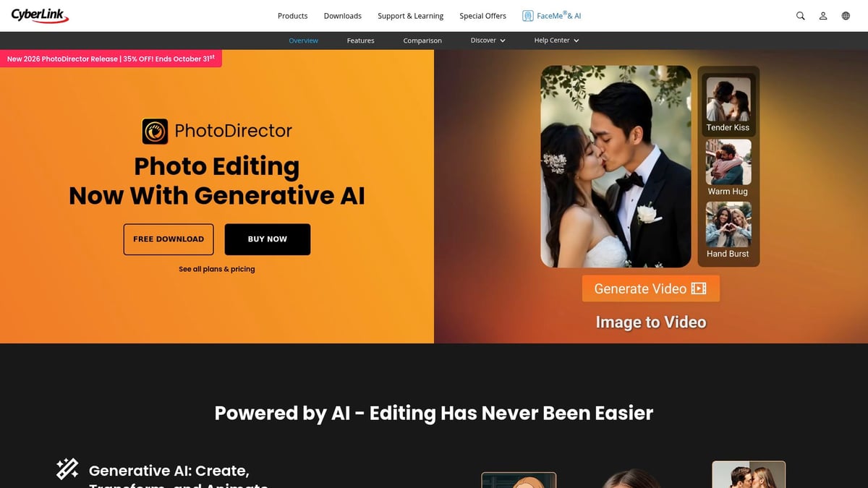This screenshot has width=868, height=488.
Task: Switch to the Features tab
Action: (x=360, y=40)
